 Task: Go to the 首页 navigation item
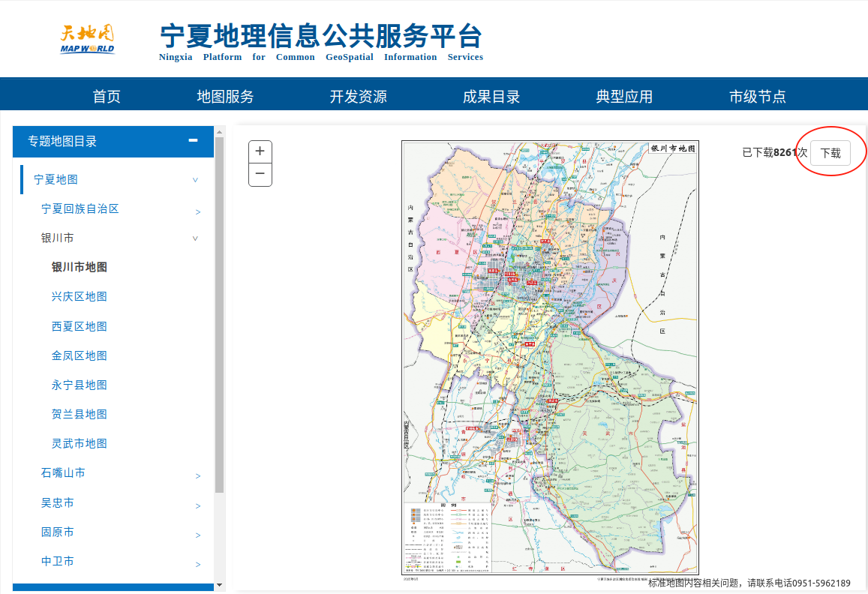point(107,97)
